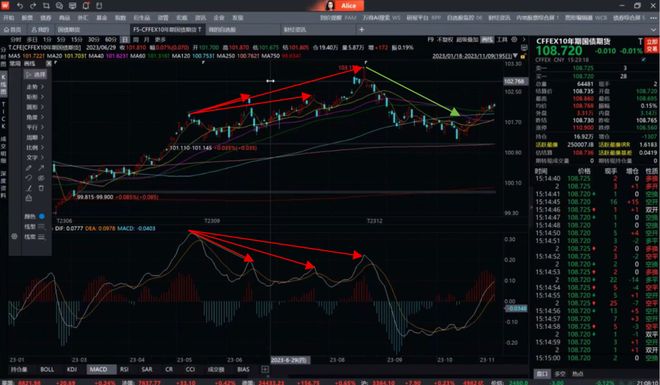The width and height of the screenshot is (660, 385).
Task: Click the plus icon after BIAS indicator
Action: point(265,369)
